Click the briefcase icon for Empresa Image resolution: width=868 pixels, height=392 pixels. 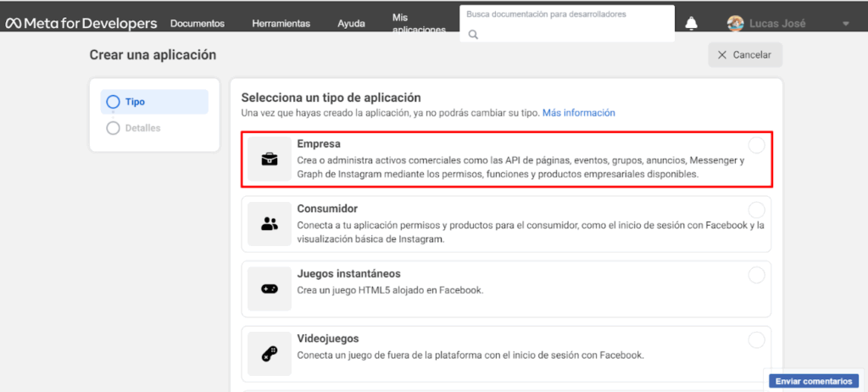click(x=270, y=159)
